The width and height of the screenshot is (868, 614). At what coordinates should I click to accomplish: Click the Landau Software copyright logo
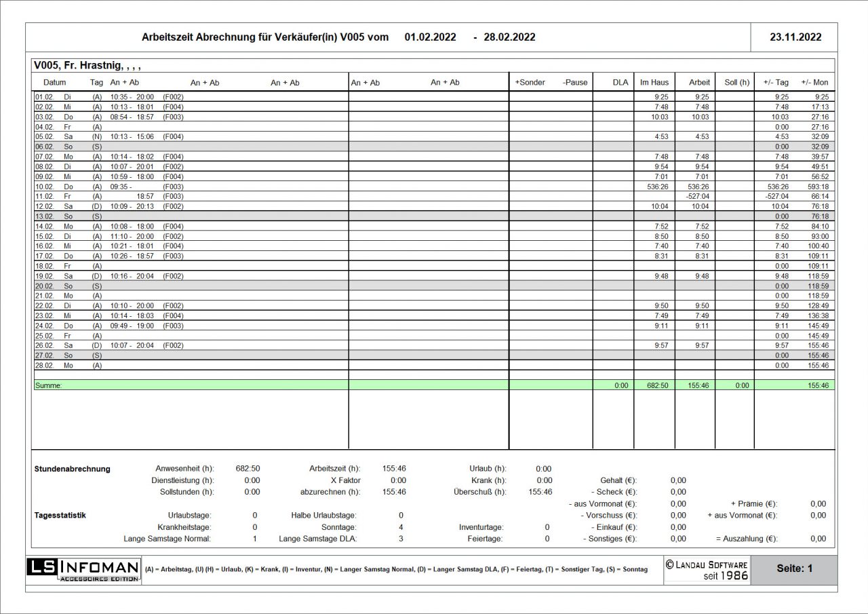pyautogui.click(x=707, y=570)
